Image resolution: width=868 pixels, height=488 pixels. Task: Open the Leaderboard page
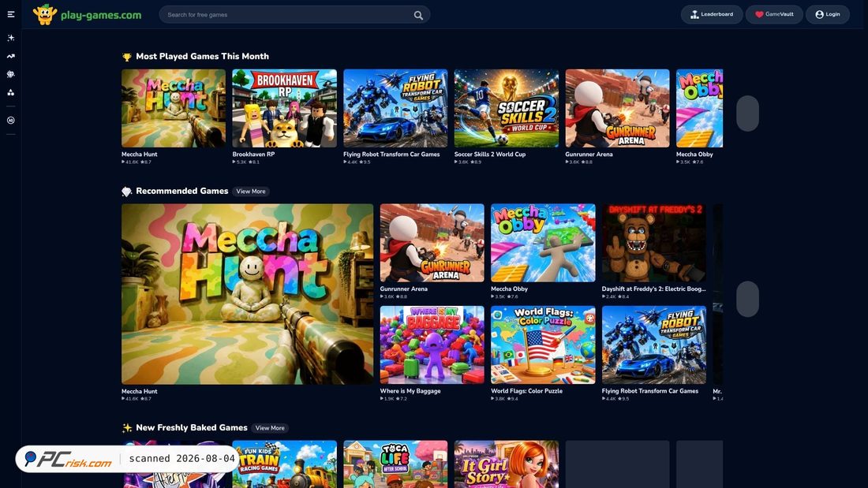(711, 14)
